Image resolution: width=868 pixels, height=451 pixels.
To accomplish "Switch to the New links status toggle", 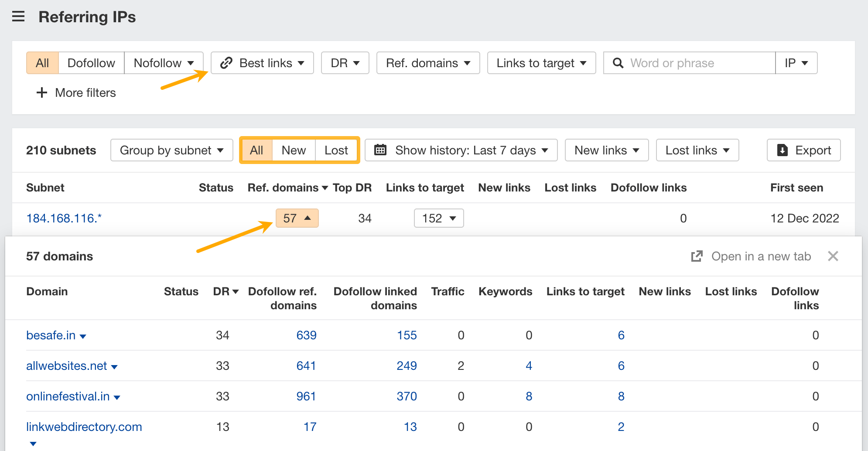I will (x=294, y=150).
